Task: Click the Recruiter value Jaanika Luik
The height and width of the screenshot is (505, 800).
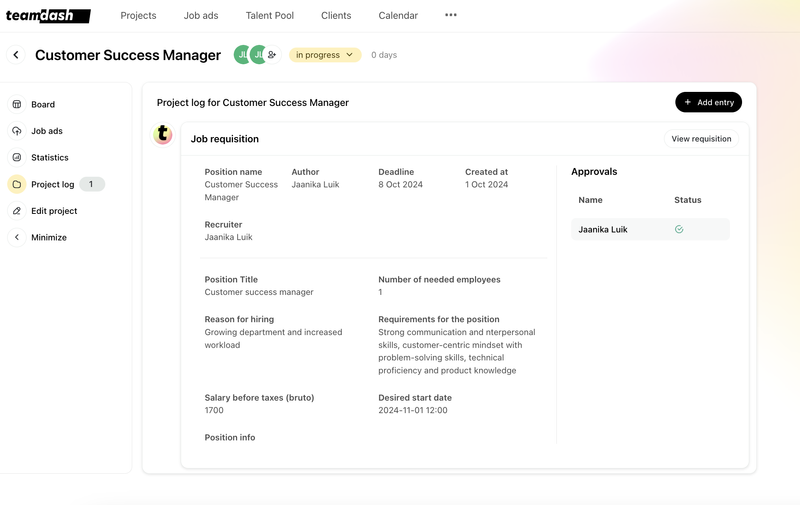Action: pos(229,237)
